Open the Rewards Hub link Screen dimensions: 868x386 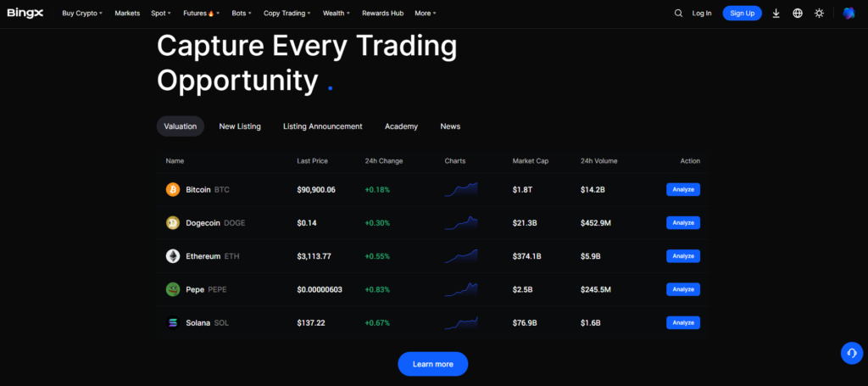(x=381, y=14)
